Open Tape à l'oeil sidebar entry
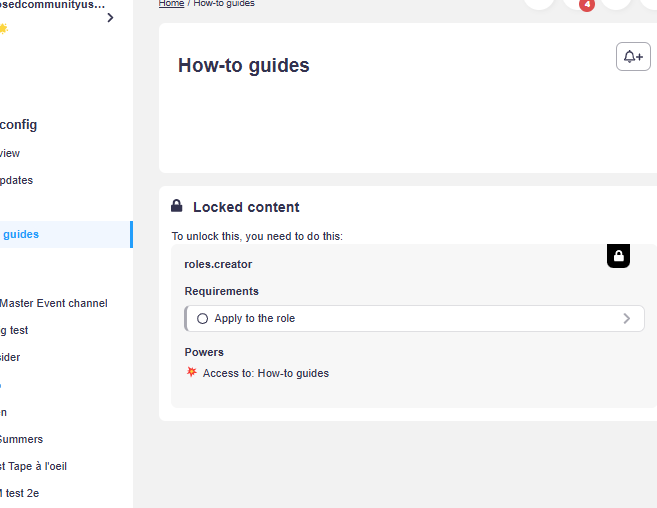 coord(34,466)
